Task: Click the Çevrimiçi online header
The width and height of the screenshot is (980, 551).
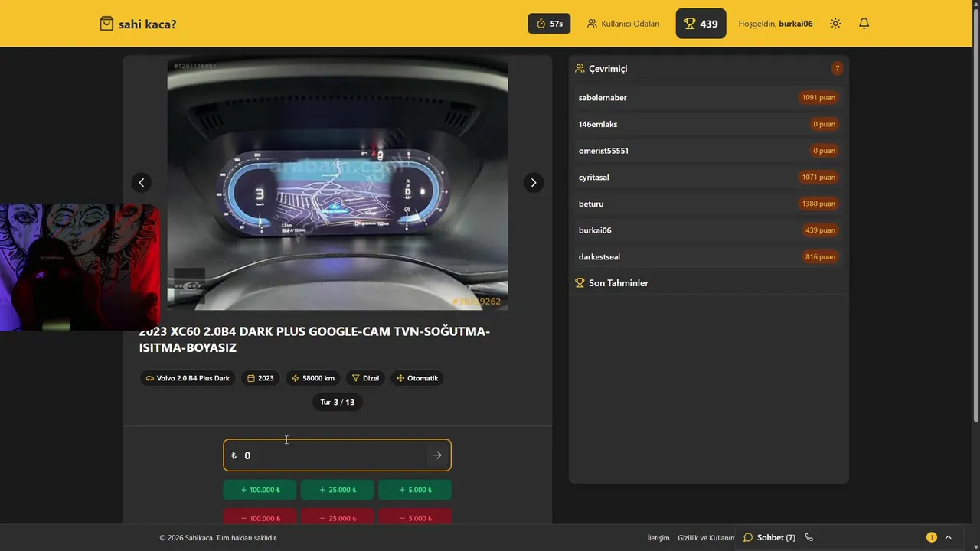Action: coord(601,69)
